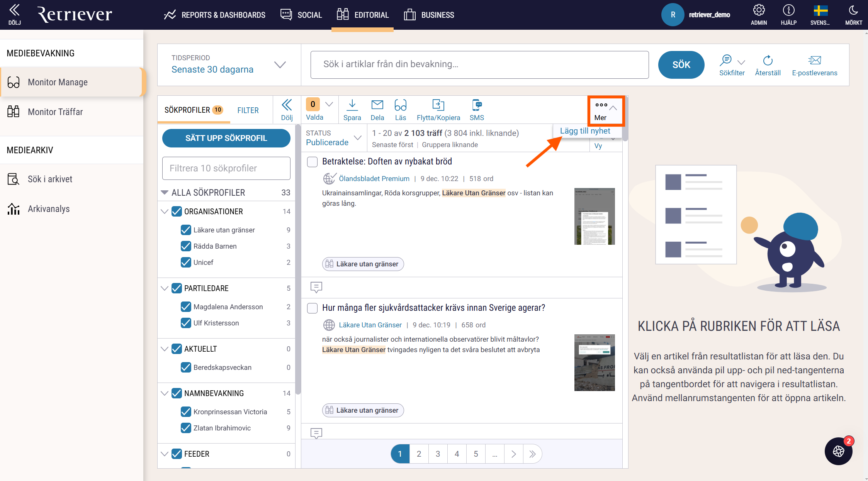Collapse the ALLA SÖKPROFILER tree
Screen dimensions: 868x481
click(165, 193)
